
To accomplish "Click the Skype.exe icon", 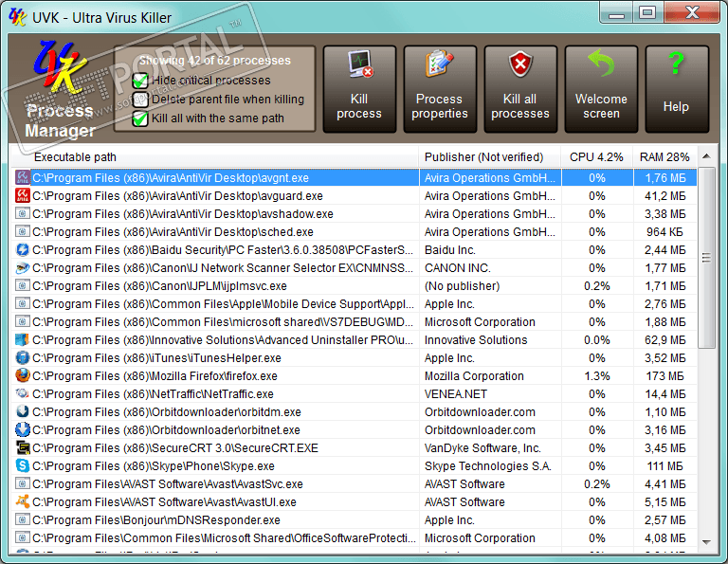I will point(23,465).
